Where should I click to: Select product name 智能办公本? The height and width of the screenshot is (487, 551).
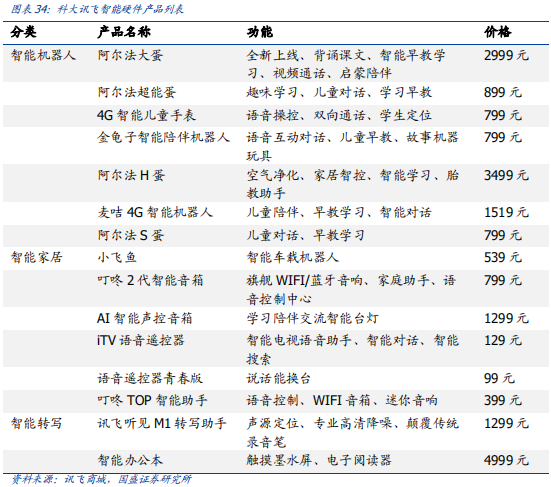(x=130, y=460)
